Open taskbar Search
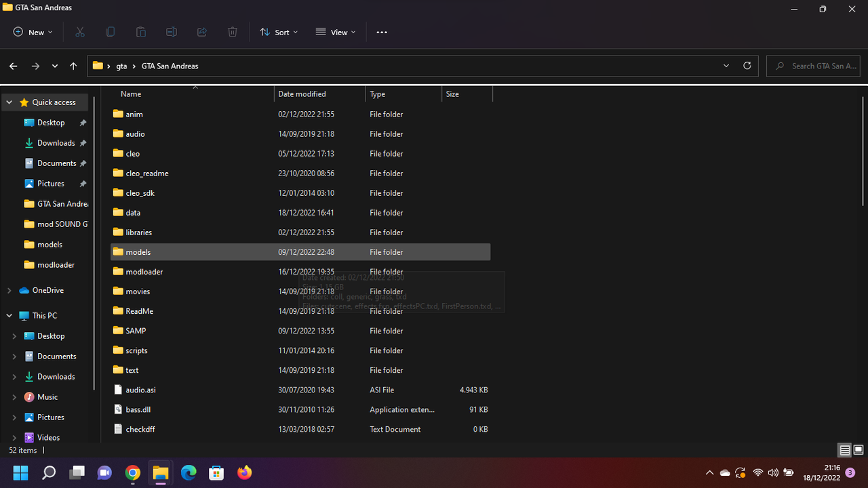The width and height of the screenshot is (868, 488). [49, 472]
